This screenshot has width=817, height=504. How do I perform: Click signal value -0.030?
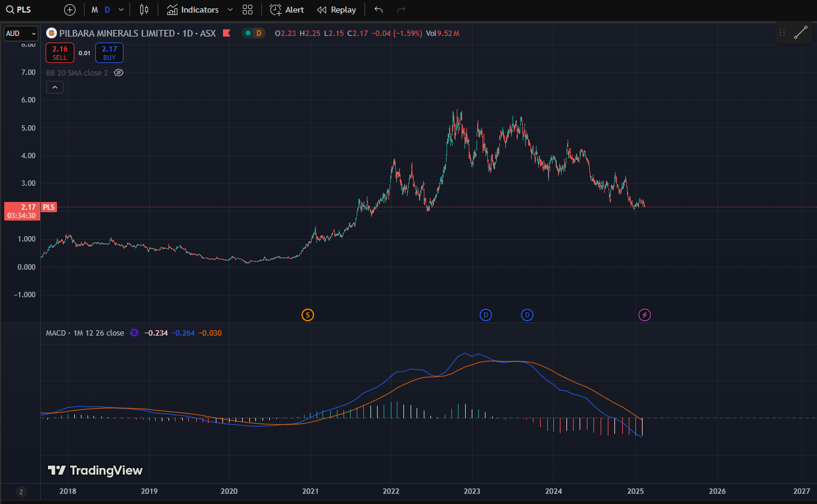(210, 333)
